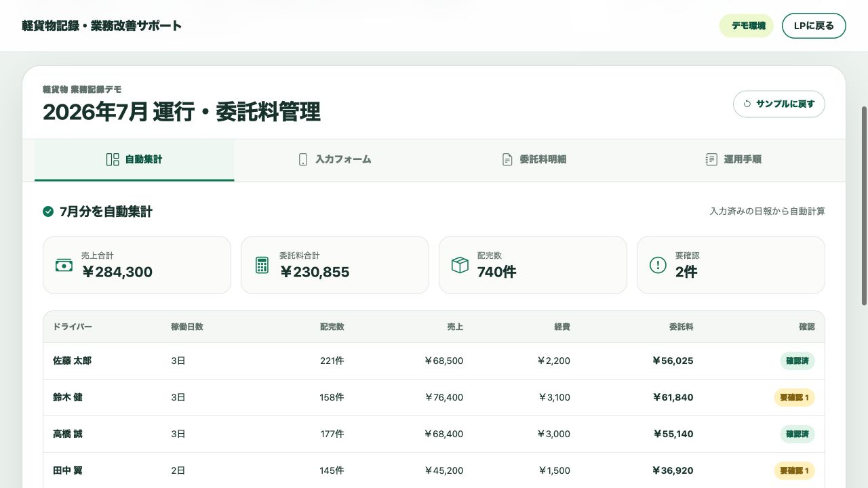Screen dimensions: 868x488
Task: Click the 確認済 badge in 佐藤 太郎 row
Action: [797, 361]
